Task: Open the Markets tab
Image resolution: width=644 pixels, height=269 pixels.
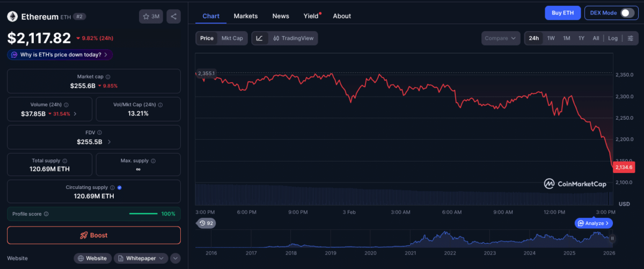Action: click(245, 16)
